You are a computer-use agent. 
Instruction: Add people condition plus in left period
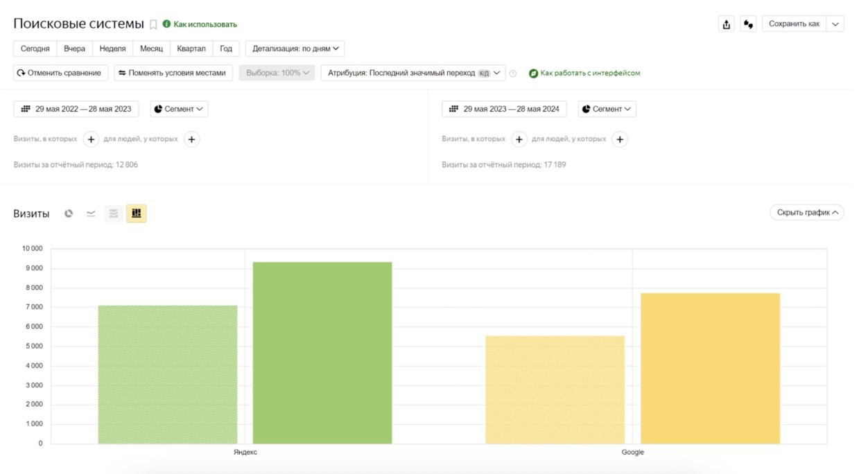pos(192,139)
